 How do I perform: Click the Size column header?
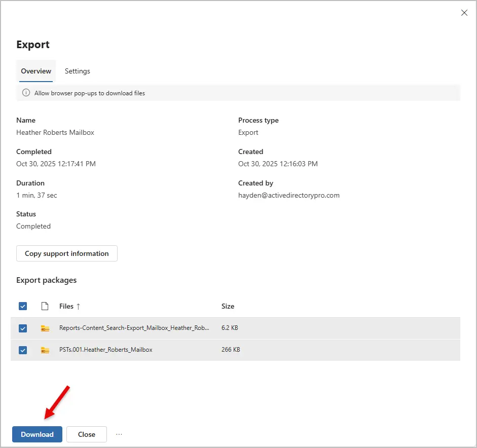(x=228, y=306)
